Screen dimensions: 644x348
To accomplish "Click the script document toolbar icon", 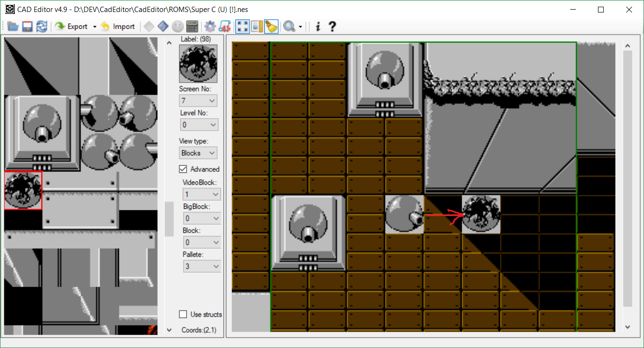I will point(224,26).
